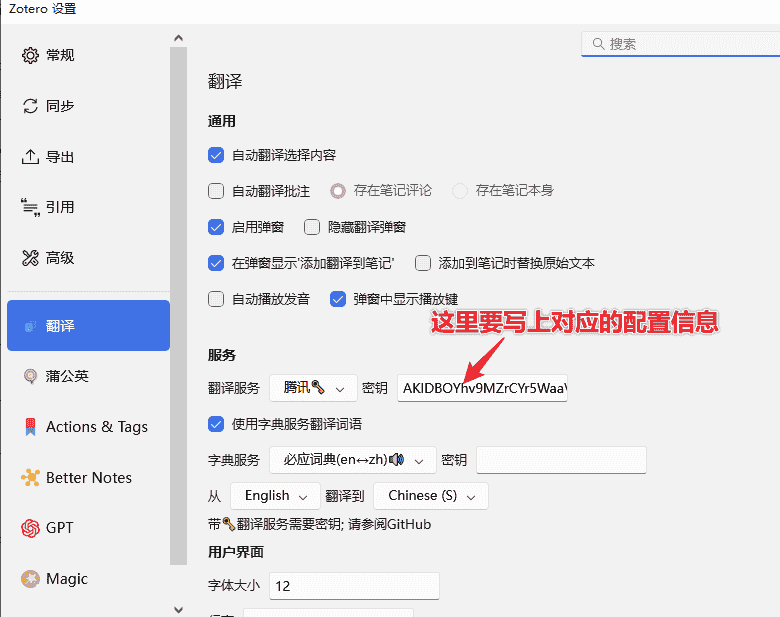Open the 字典服务 dropdown showing 必应词典
Screen dimensions: 780x617
(353, 460)
